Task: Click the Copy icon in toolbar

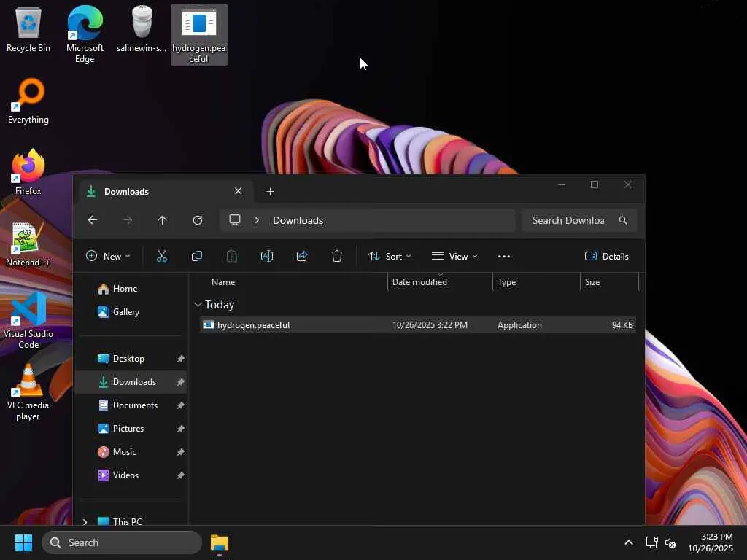Action: click(x=197, y=256)
